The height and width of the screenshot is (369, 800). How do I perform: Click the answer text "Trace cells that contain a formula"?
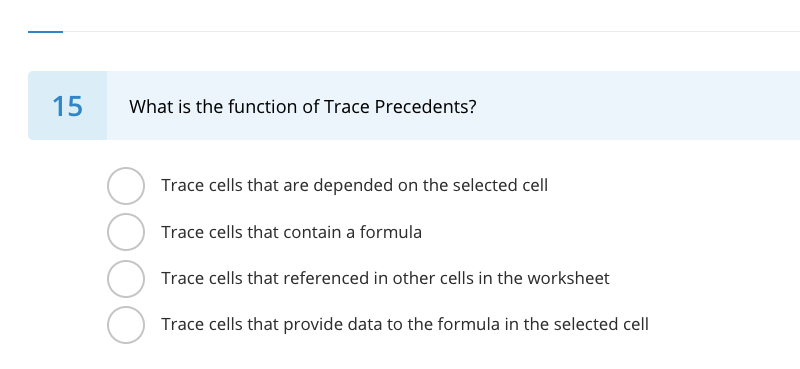coord(291,232)
